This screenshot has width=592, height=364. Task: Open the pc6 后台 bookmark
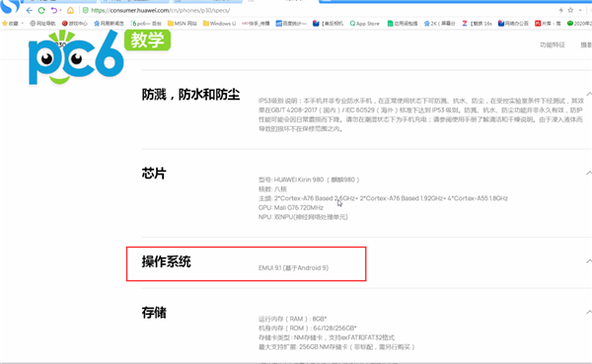(x=146, y=24)
